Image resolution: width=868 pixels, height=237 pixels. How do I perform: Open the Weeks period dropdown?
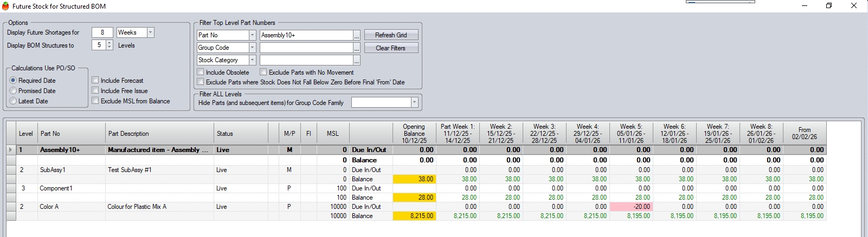[150, 32]
